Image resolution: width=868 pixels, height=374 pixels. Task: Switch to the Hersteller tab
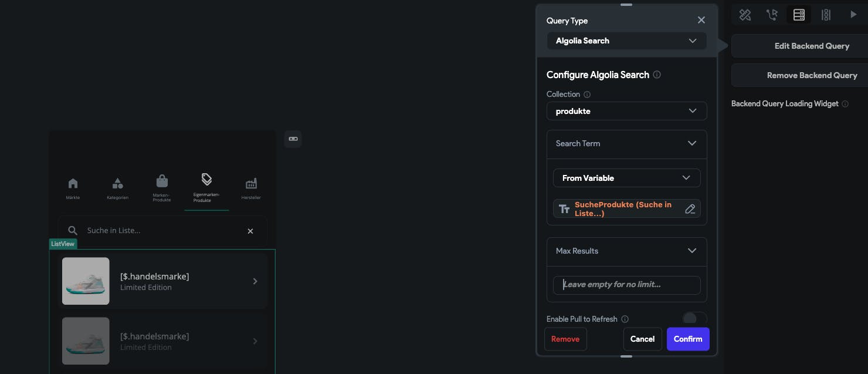(x=251, y=188)
